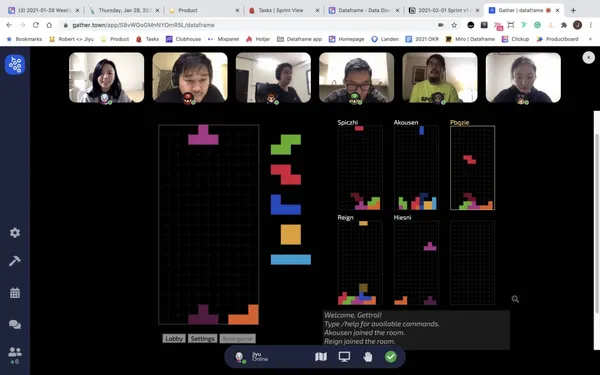The width and height of the screenshot is (600, 375).
Task: Open the Gather settings gear icon
Action: (x=15, y=233)
